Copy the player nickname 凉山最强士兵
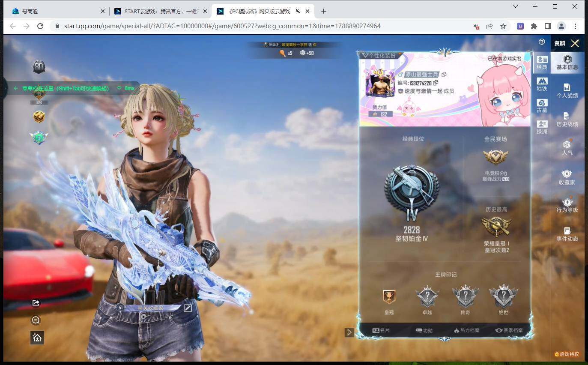The width and height of the screenshot is (588, 365). (x=444, y=75)
